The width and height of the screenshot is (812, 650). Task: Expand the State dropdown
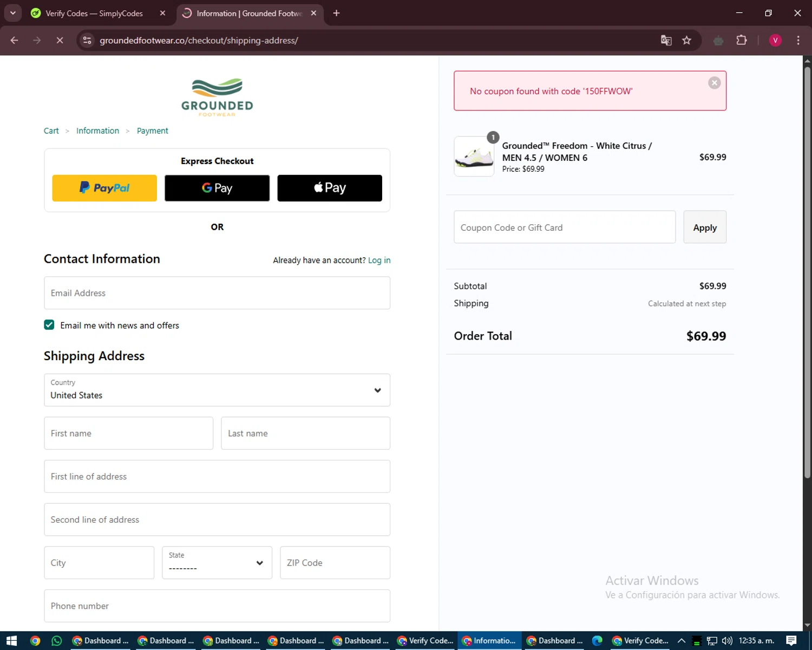[x=217, y=563]
